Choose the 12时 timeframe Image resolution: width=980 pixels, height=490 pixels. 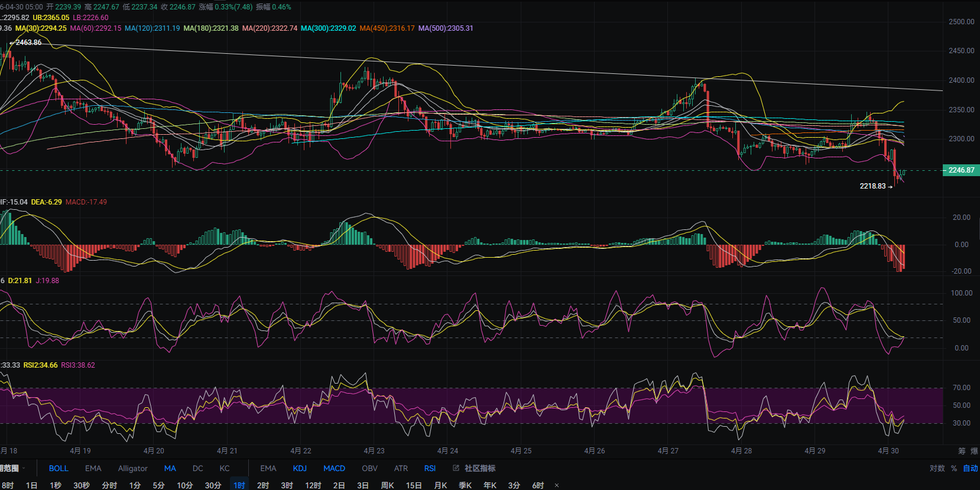click(x=313, y=485)
